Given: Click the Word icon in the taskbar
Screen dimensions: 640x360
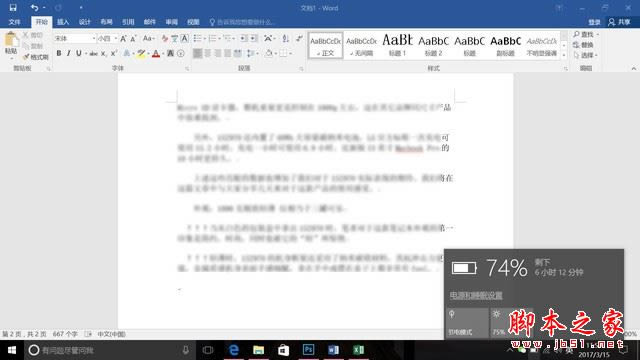Looking at the screenshot, I should click(333, 350).
